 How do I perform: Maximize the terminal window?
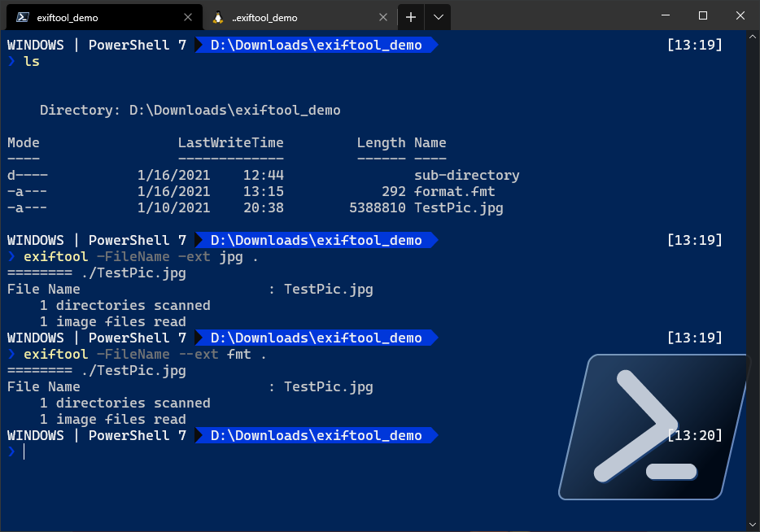coord(703,15)
